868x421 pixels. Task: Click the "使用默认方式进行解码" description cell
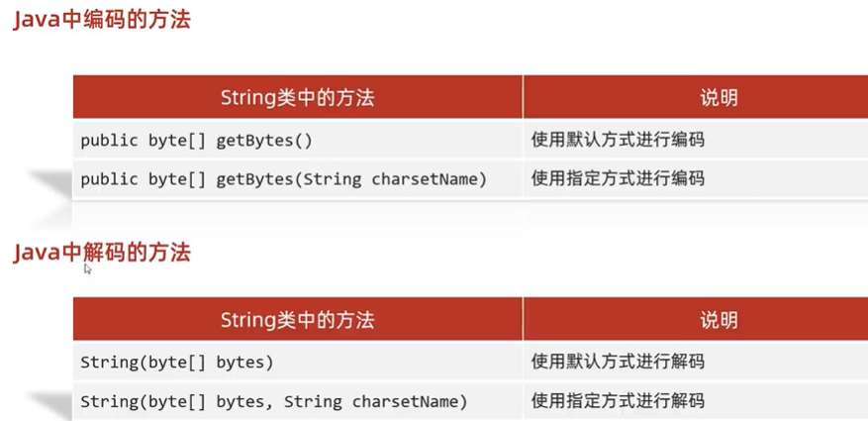[618, 363]
